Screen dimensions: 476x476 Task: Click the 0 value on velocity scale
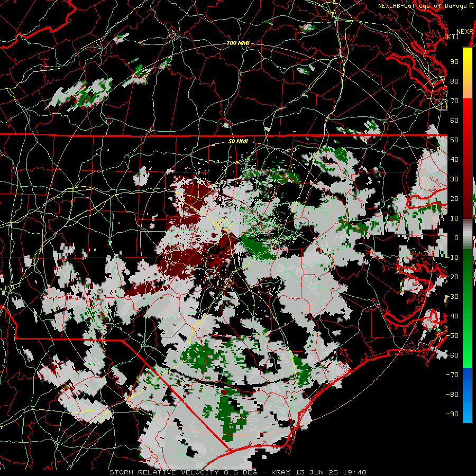pyautogui.click(x=456, y=238)
